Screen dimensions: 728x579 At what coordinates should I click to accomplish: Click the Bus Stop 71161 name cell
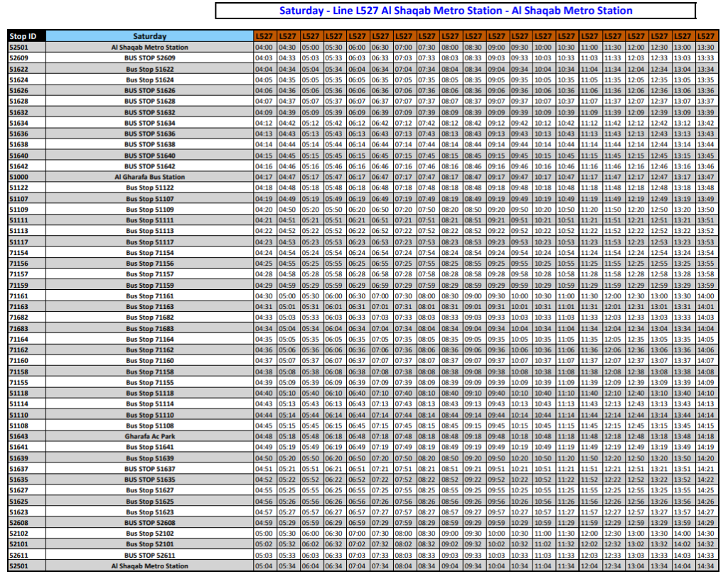(149, 296)
